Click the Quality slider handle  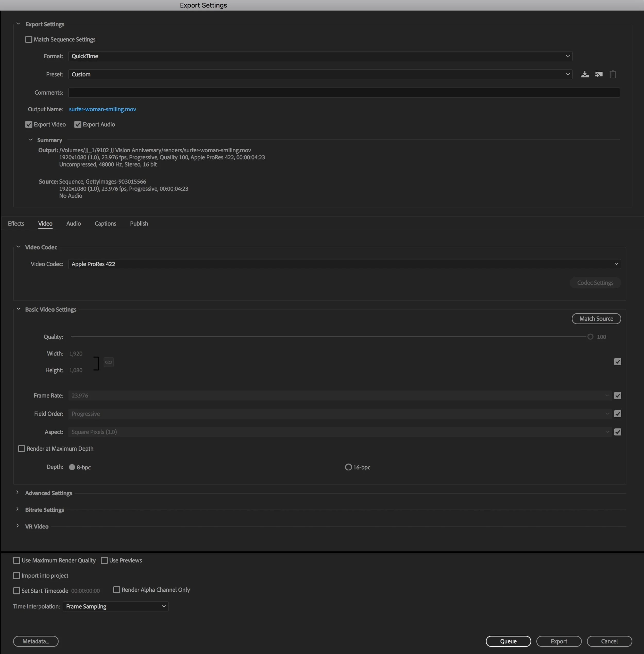pyautogui.click(x=590, y=337)
